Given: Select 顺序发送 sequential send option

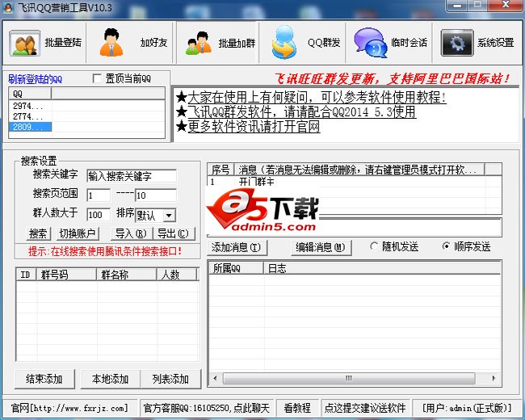Looking at the screenshot, I should [446, 246].
